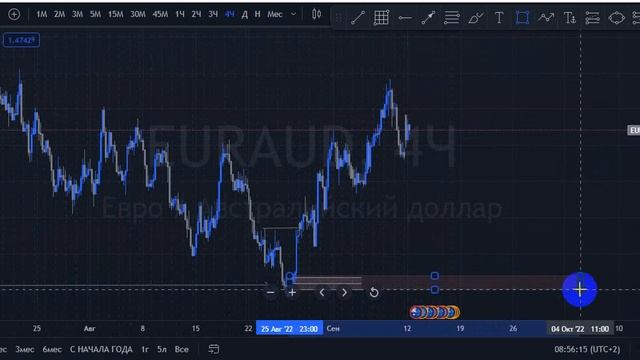Select the 30M timeframe
640x360 pixels.
point(138,15)
